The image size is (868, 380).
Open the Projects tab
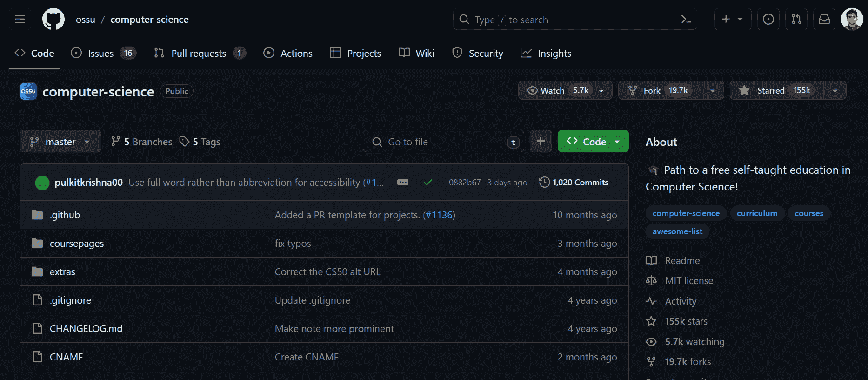pos(355,53)
